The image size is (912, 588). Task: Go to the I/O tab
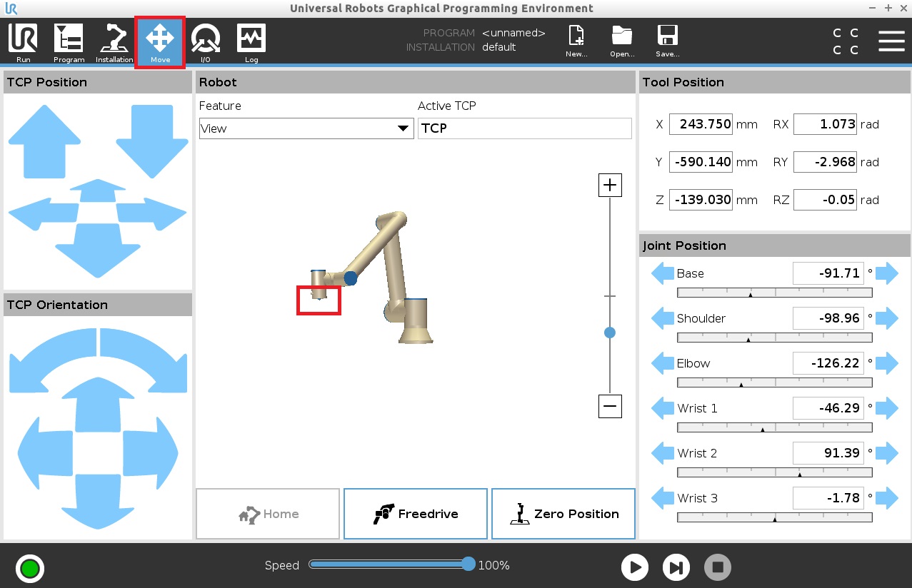pyautogui.click(x=206, y=43)
